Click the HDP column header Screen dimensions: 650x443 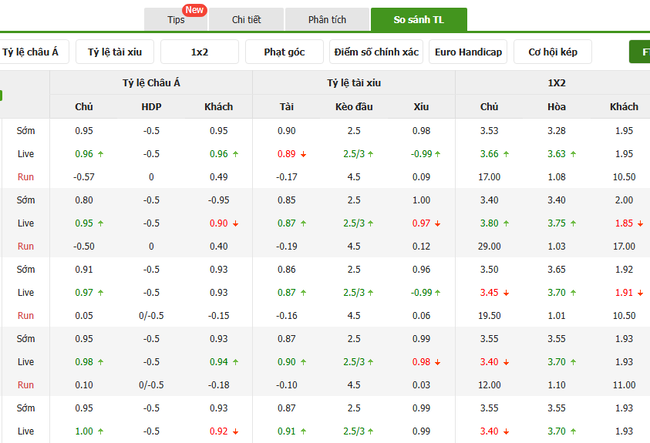click(151, 107)
